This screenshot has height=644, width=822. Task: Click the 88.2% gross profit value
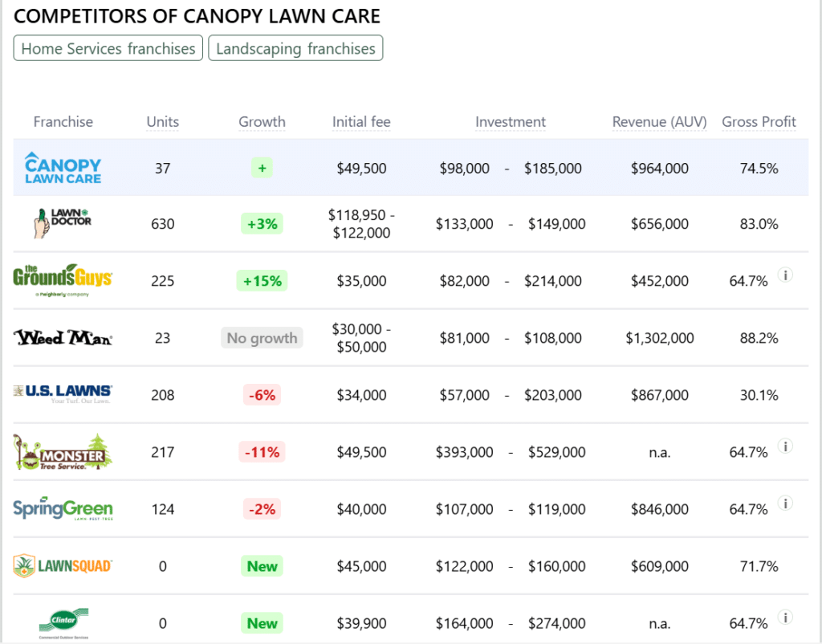point(759,338)
